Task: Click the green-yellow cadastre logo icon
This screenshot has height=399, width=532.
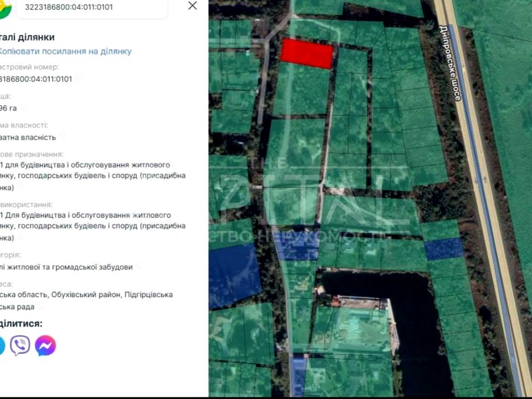Action: point(4,8)
